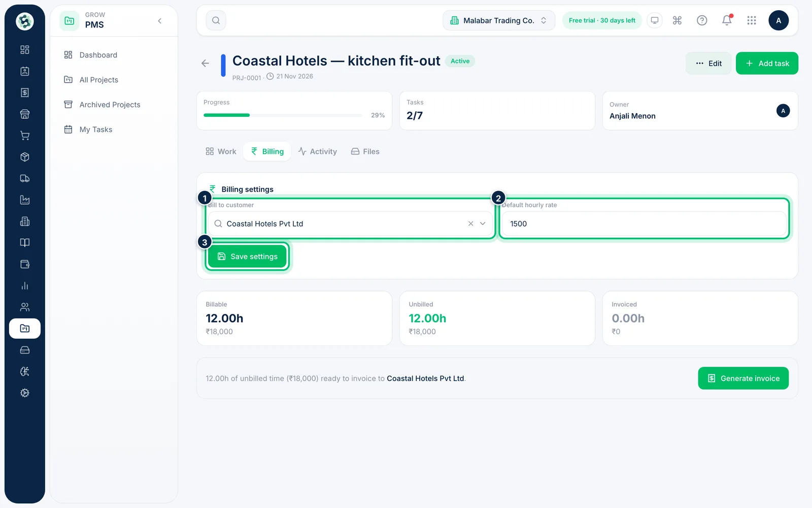Open the AI brain icon in the rail
Screen dimensions: 812x508
(24, 371)
